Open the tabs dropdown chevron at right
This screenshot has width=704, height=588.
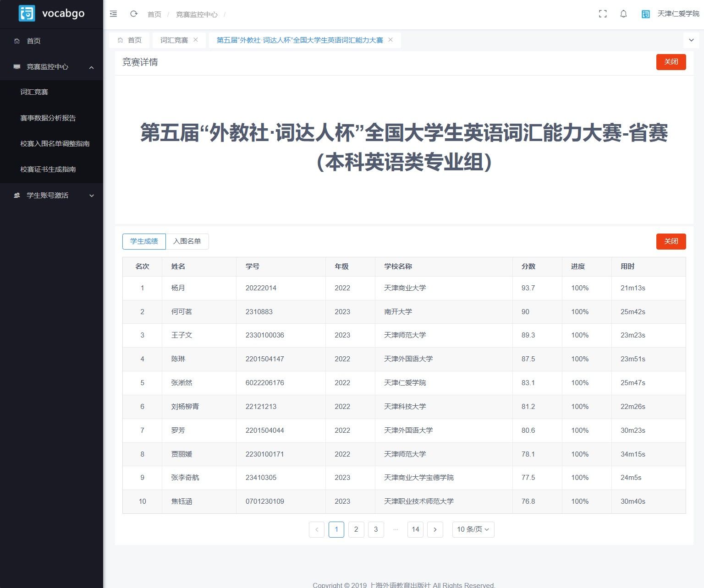click(x=691, y=40)
